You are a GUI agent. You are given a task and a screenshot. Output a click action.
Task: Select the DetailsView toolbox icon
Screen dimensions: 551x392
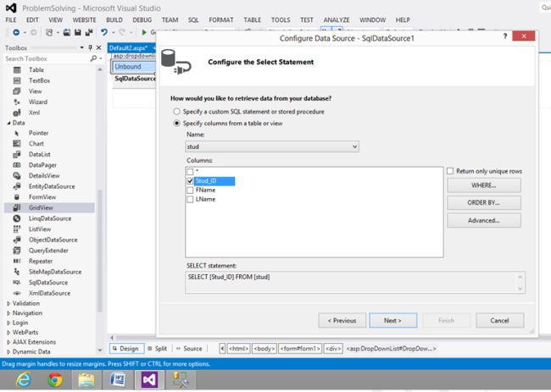click(17, 175)
